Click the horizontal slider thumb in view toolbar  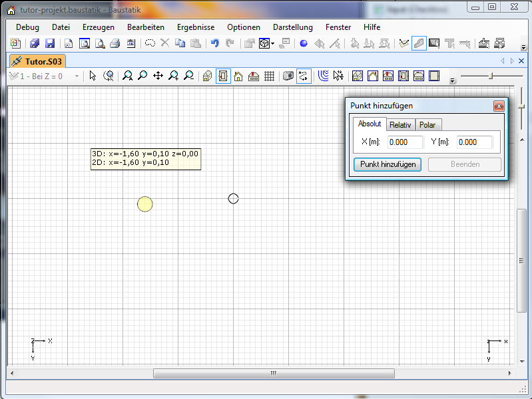(491, 76)
